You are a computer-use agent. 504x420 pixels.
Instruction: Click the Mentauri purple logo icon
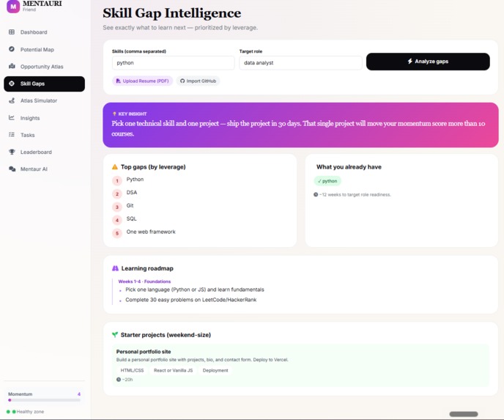(x=13, y=6)
